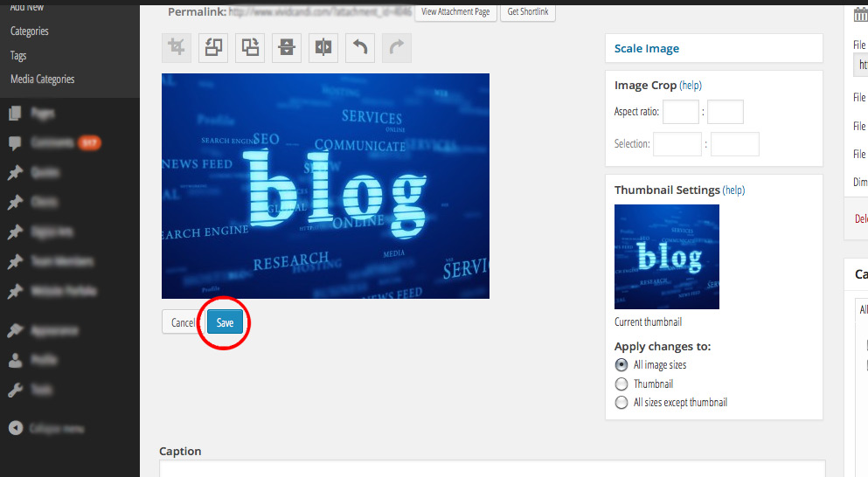The height and width of the screenshot is (477, 868).
Task: Choose the Thumbnail radio option
Action: coord(621,384)
